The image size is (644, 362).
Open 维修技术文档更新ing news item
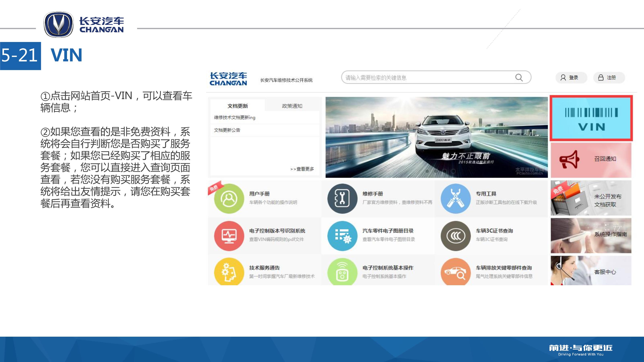pyautogui.click(x=234, y=118)
